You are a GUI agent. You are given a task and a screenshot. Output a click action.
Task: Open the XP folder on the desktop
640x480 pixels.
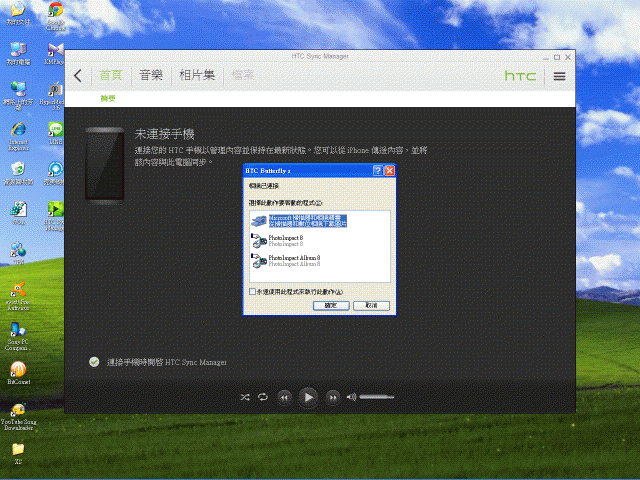tap(18, 453)
